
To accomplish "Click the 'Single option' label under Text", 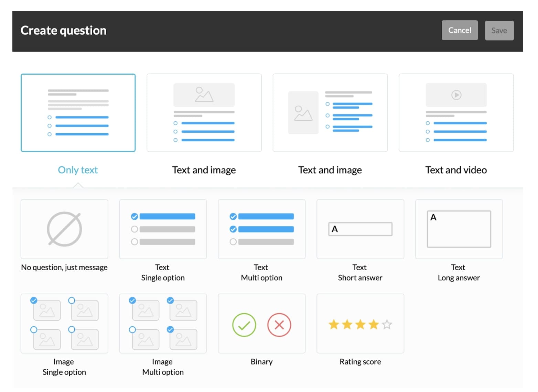I will pos(163,278).
